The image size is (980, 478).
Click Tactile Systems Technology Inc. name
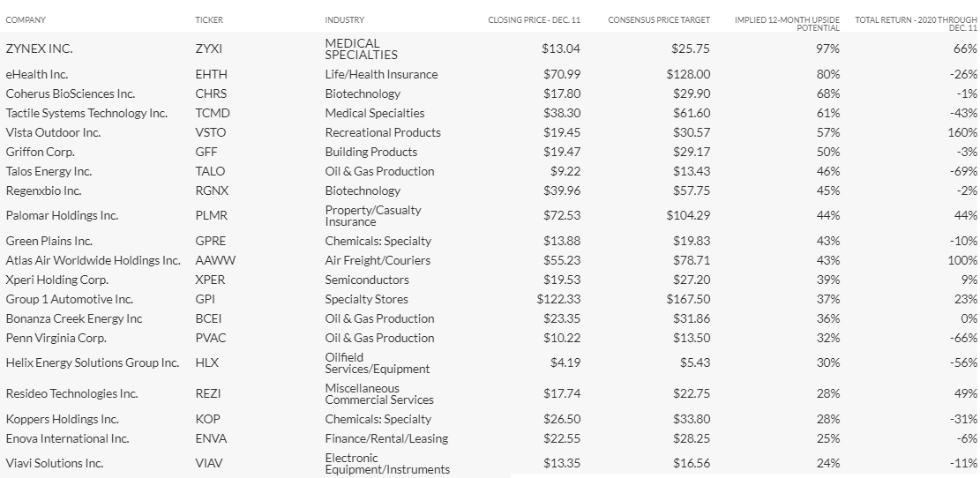86,113
